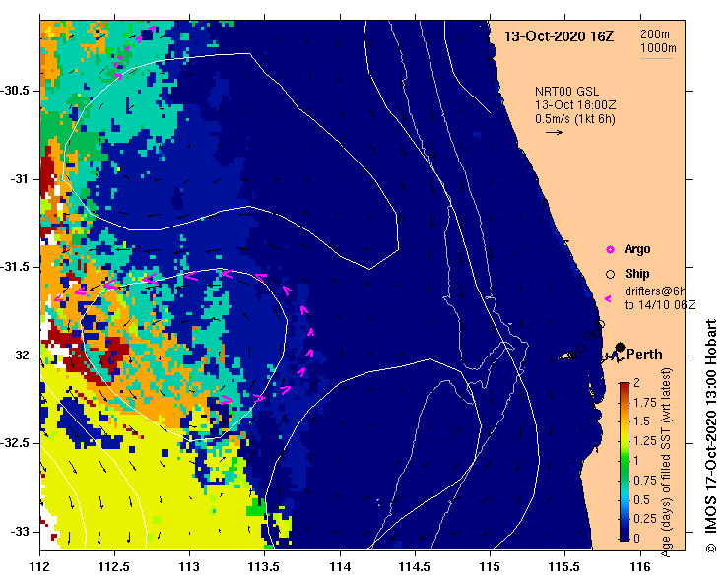
Task: Click the color bar tick label '0.25'
Action: coord(645,519)
